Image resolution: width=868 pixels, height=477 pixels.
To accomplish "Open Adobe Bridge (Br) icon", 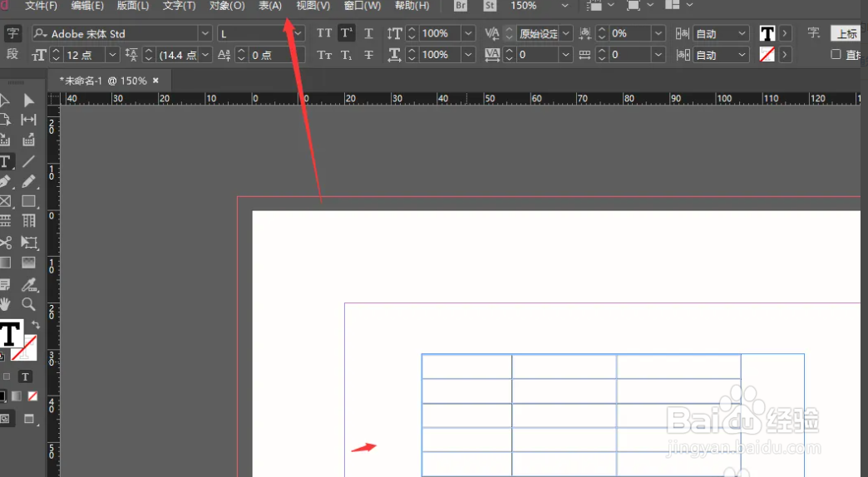I will [x=460, y=6].
